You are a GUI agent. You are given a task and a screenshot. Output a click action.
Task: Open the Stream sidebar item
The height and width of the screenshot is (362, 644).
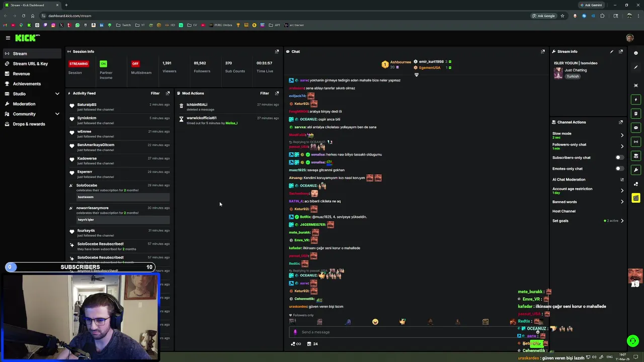coord(31,53)
